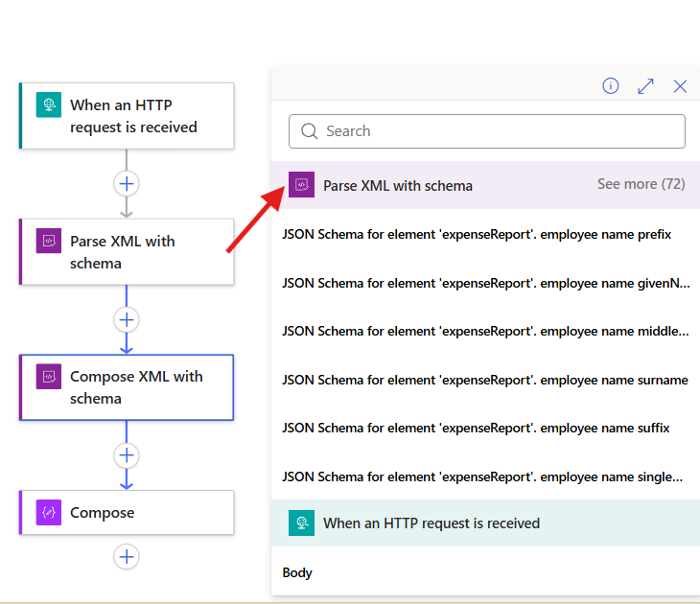Select the Body output of HTTP request

[297, 572]
